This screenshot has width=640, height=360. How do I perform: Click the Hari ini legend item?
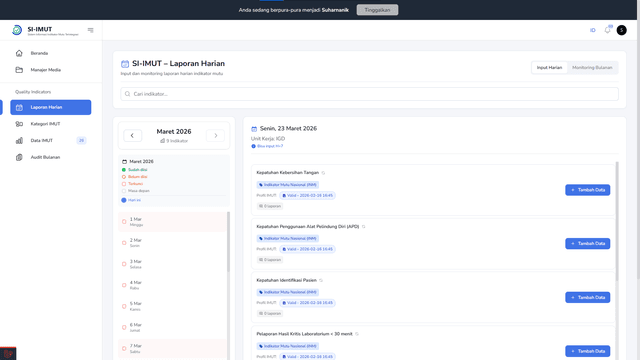131,200
